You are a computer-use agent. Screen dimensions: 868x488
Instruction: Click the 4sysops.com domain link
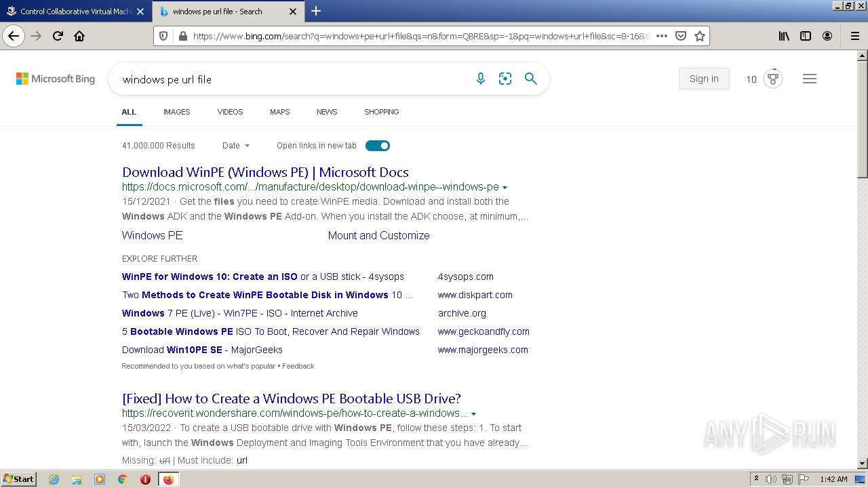point(466,277)
